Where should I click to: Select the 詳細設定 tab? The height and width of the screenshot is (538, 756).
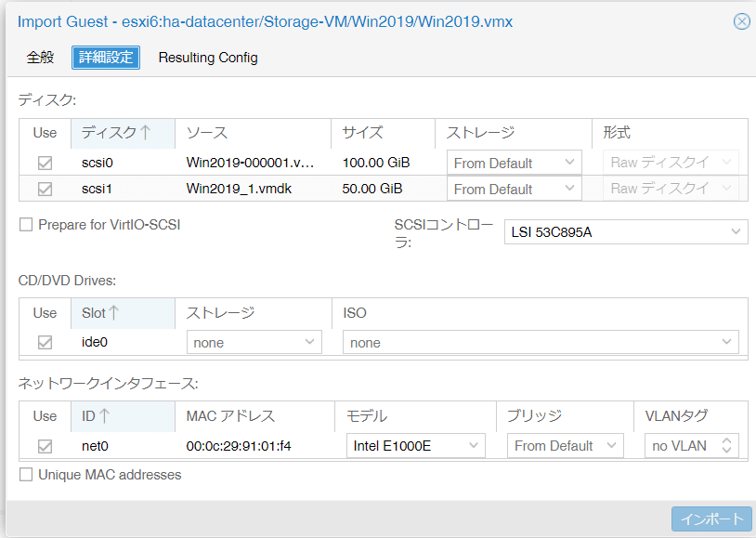106,58
